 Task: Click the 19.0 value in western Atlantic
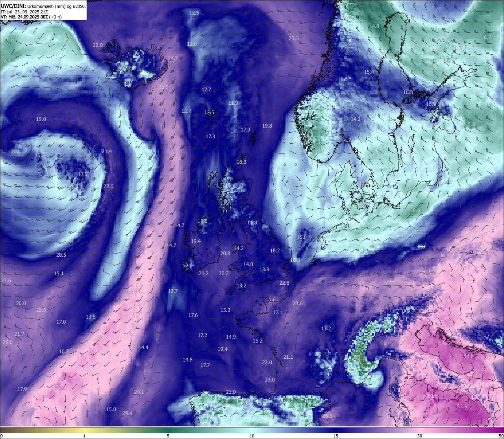point(41,119)
